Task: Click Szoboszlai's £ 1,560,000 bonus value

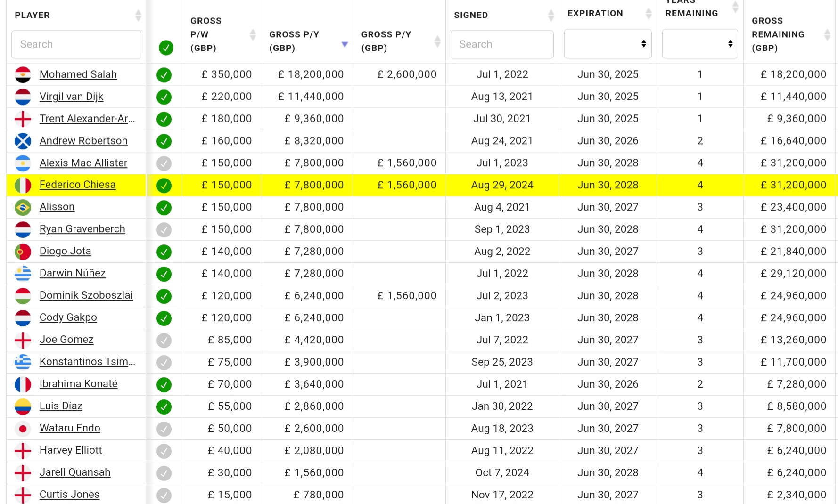Action: pyautogui.click(x=407, y=296)
